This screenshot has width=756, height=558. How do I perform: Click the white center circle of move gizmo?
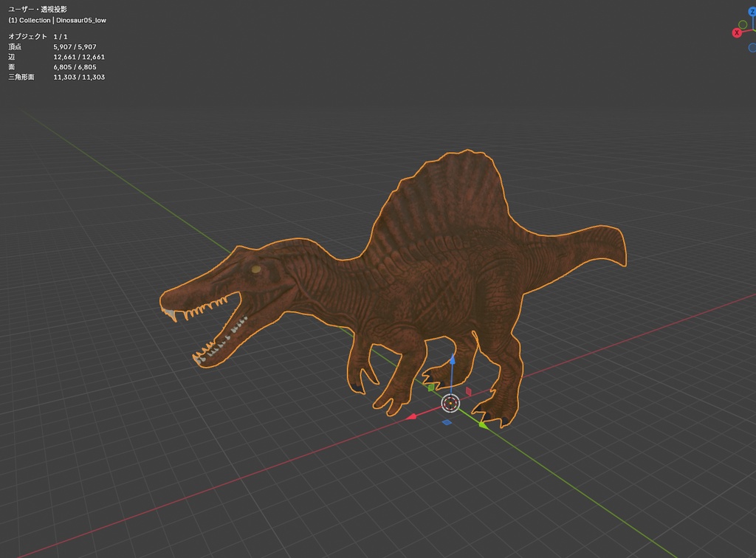450,403
